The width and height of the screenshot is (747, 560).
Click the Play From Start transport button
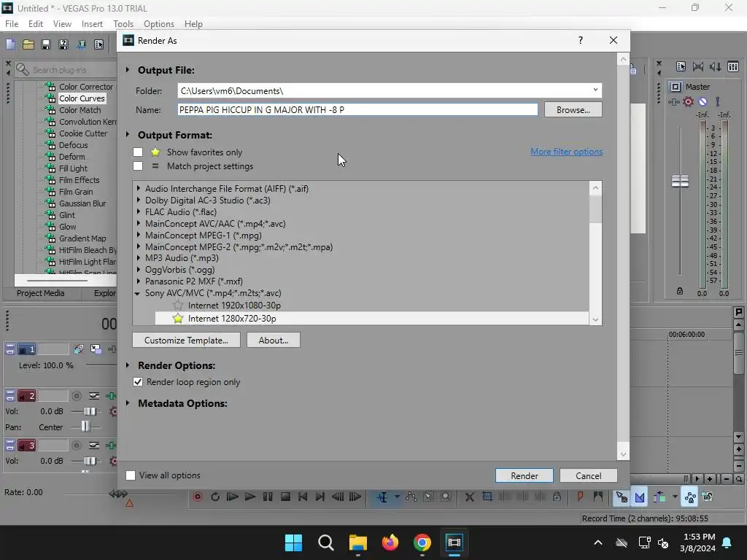coord(233,497)
